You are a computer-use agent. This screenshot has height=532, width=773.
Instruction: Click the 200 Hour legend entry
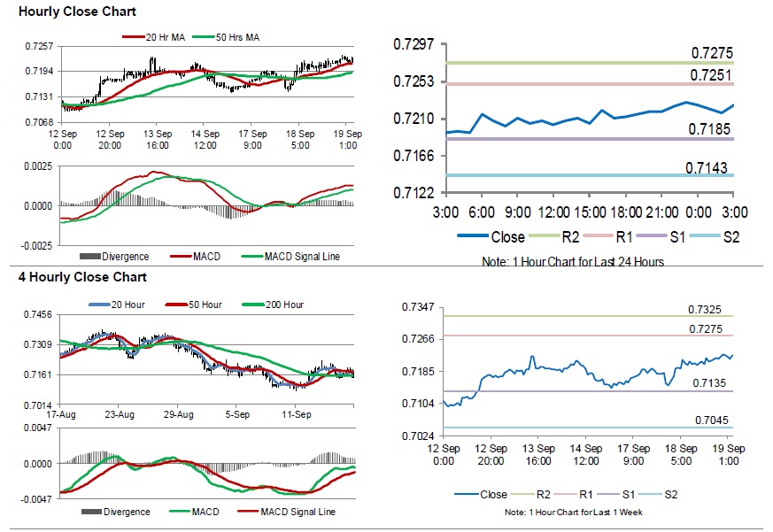coord(273,305)
